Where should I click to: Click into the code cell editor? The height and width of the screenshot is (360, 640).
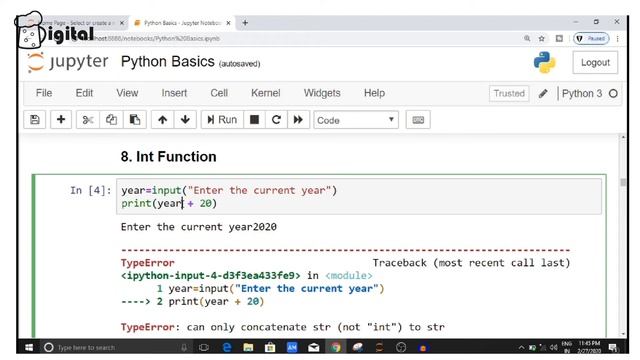tap(359, 196)
